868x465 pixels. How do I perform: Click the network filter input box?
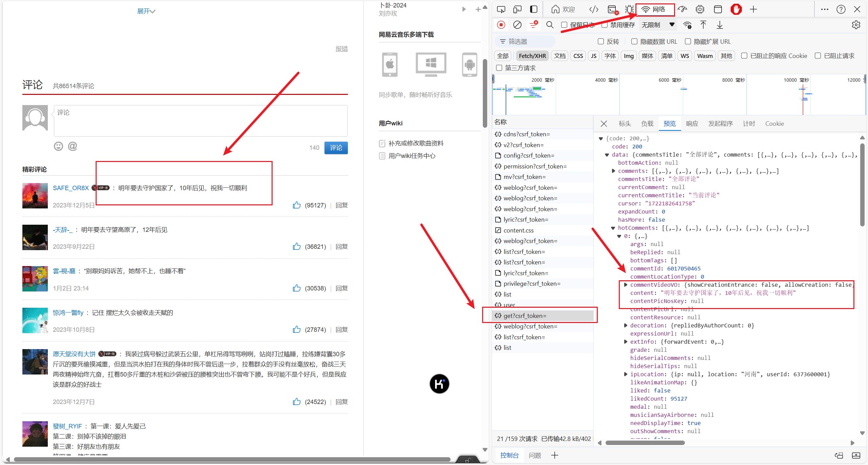click(x=525, y=41)
